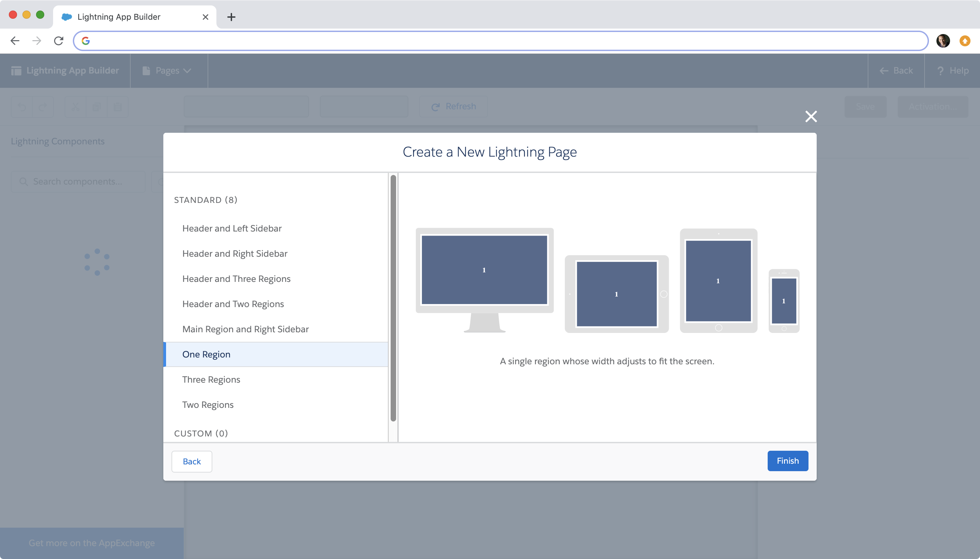Click the phone layout preview

784,301
